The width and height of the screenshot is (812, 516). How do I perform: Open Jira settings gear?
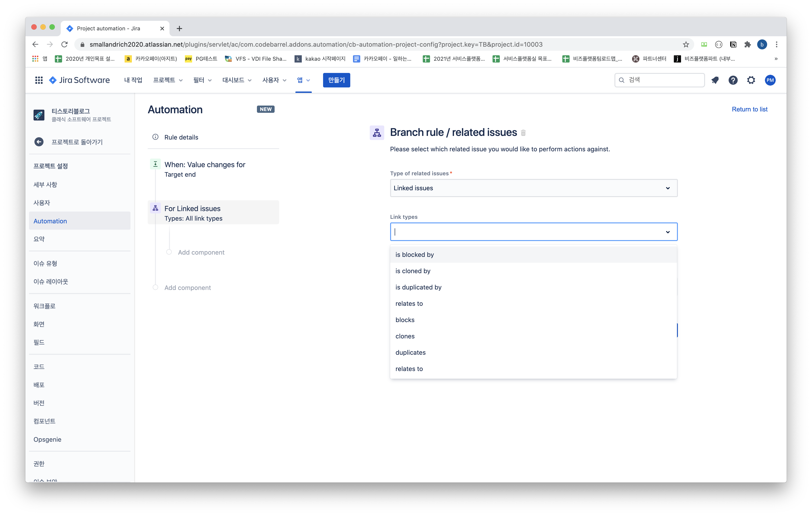[x=751, y=80]
